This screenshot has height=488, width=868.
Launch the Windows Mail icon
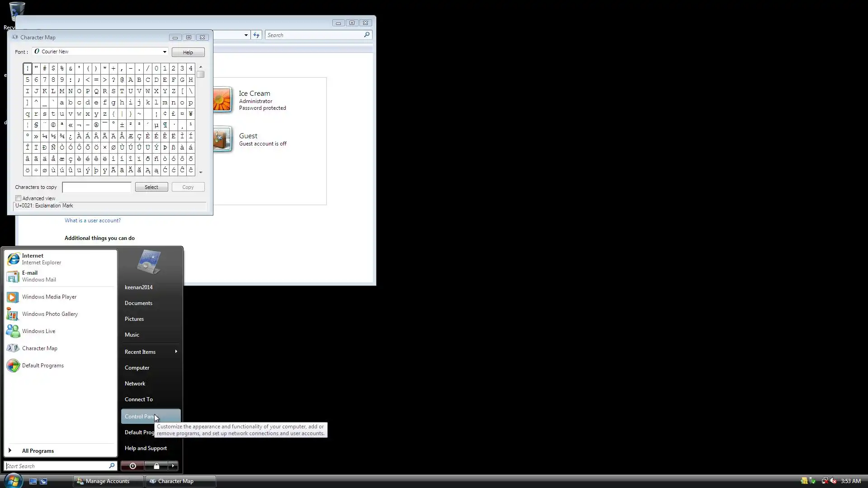click(13, 276)
